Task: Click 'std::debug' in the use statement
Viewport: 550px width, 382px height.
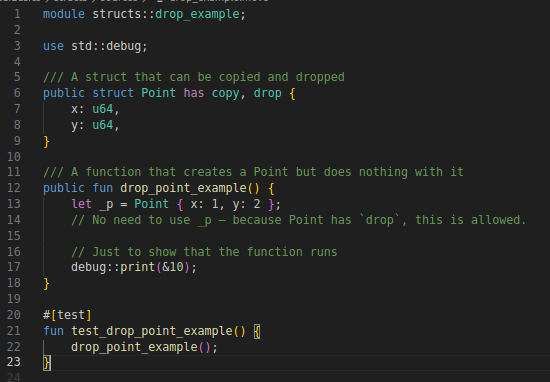Action: click(x=106, y=46)
